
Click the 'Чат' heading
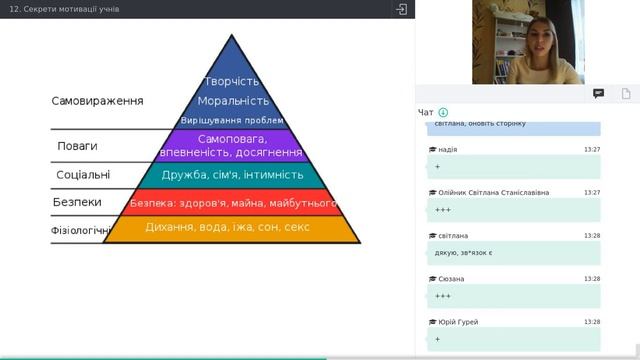point(426,112)
